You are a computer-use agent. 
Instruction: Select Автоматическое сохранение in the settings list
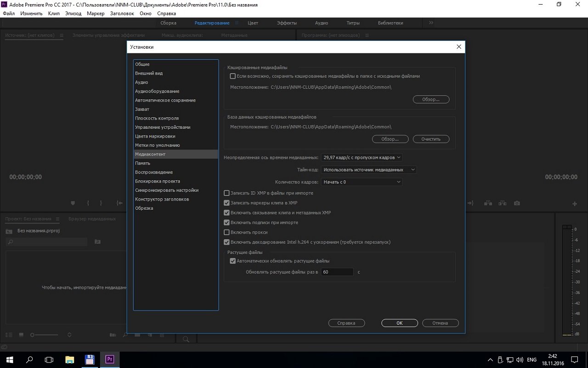[x=165, y=100]
